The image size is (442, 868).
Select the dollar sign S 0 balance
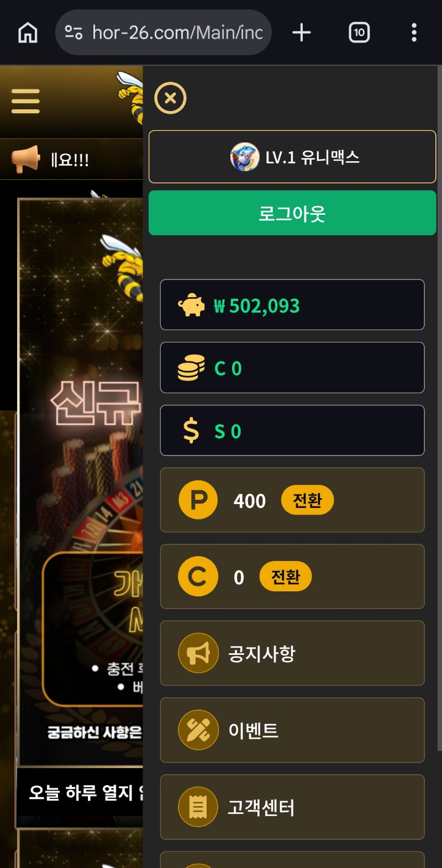292,431
